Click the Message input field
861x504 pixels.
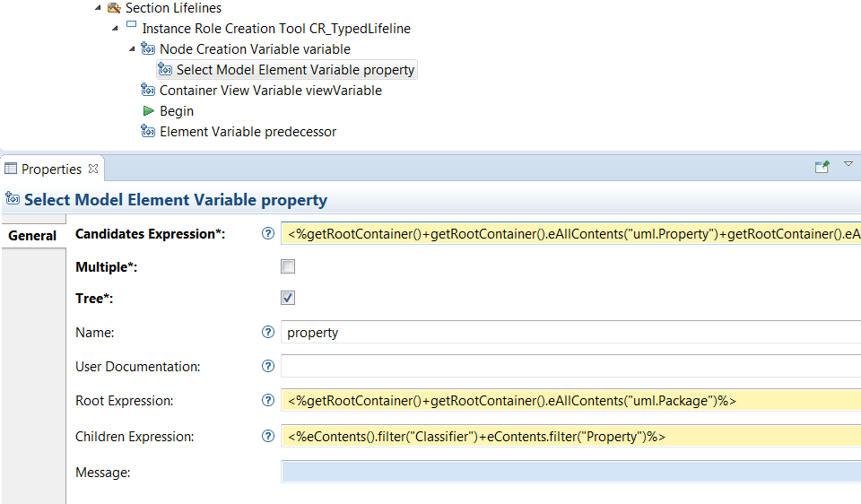(x=570, y=472)
